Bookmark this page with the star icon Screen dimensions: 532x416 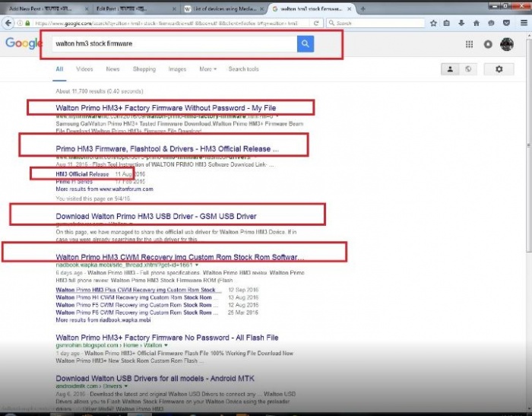[x=433, y=23]
